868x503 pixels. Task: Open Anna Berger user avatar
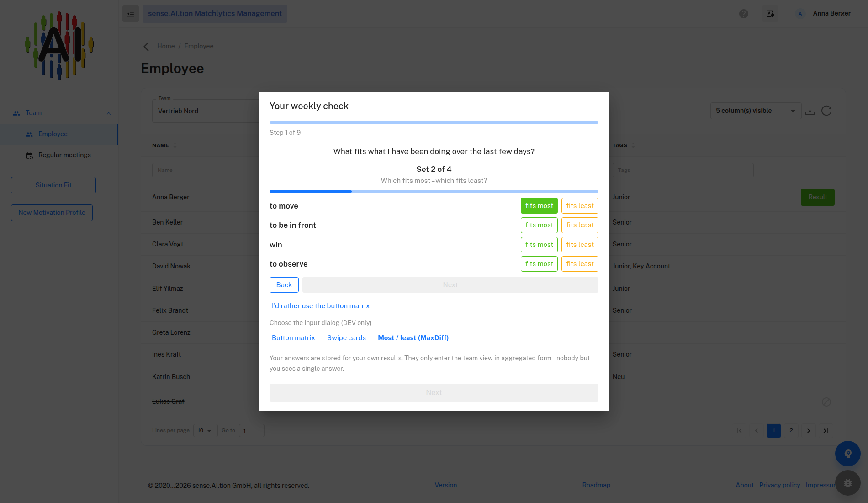(800, 14)
